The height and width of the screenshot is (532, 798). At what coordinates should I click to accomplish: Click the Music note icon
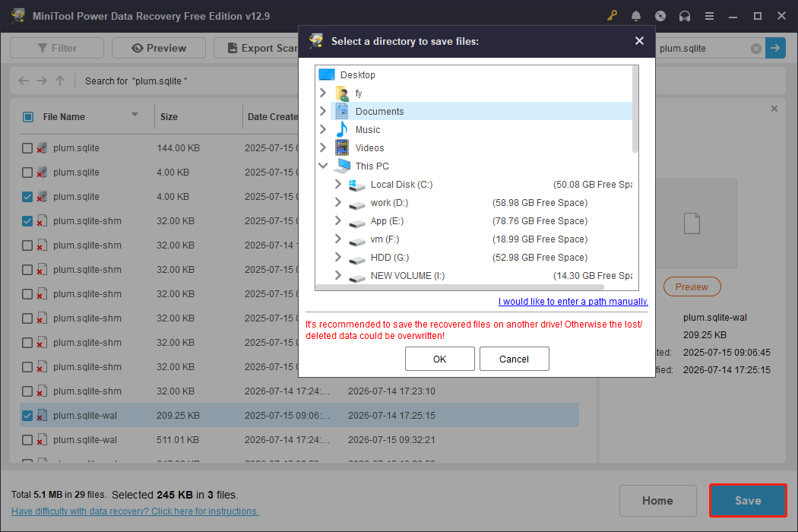[x=342, y=129]
